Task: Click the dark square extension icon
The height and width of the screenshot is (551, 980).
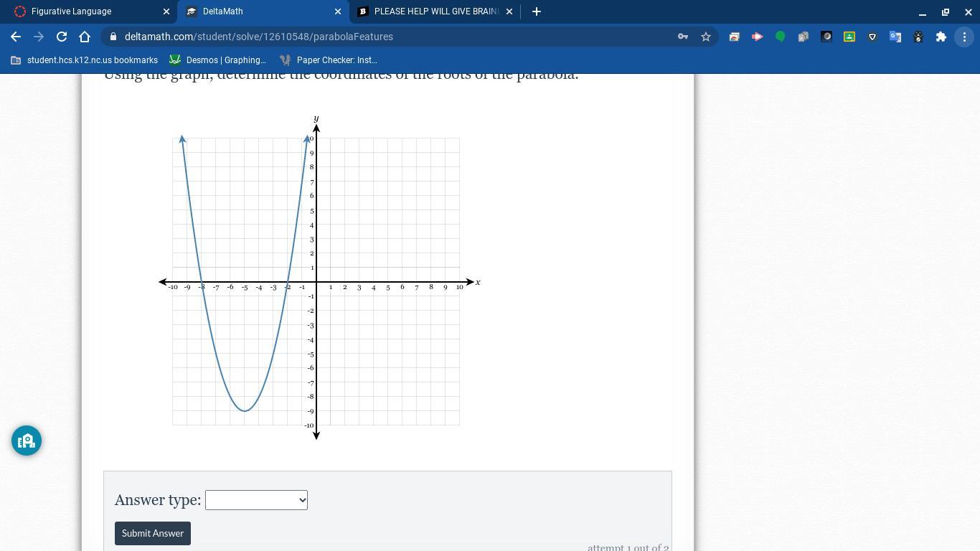Action: click(826, 37)
